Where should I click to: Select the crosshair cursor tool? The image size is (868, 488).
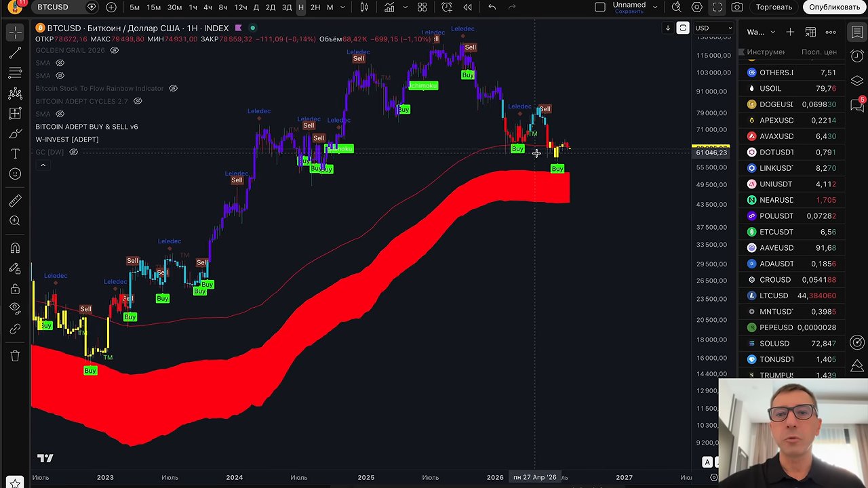(x=15, y=33)
